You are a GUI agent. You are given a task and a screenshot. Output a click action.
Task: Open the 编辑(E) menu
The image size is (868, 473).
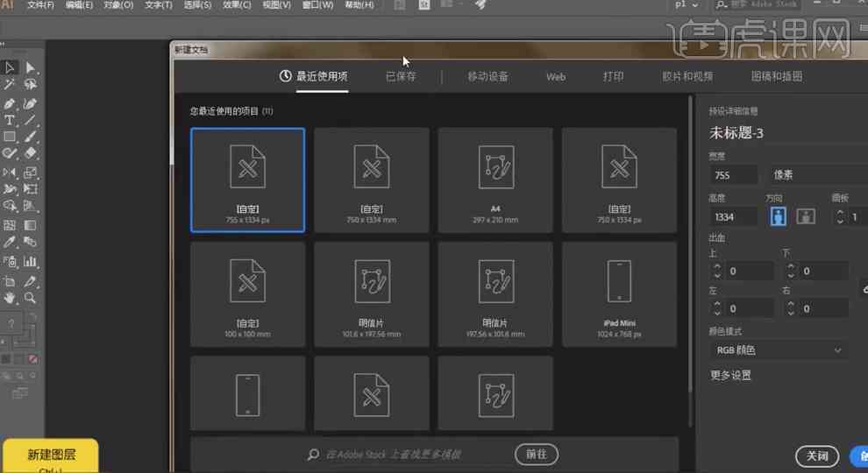(x=79, y=5)
